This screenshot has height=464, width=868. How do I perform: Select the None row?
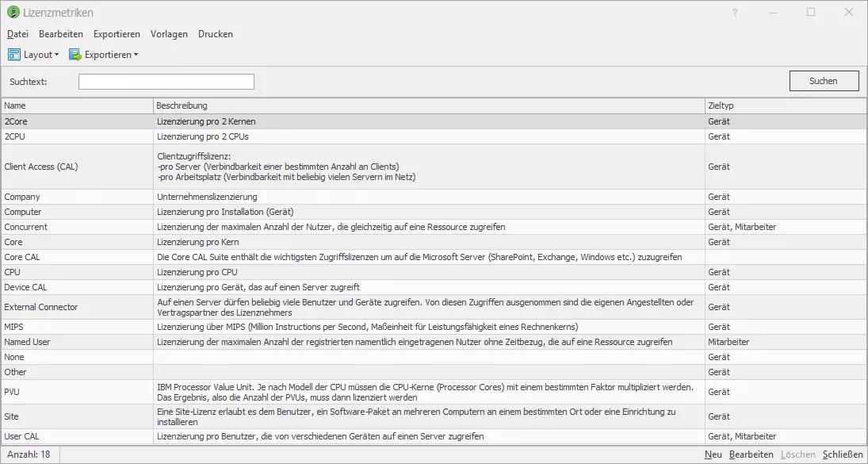coord(434,357)
